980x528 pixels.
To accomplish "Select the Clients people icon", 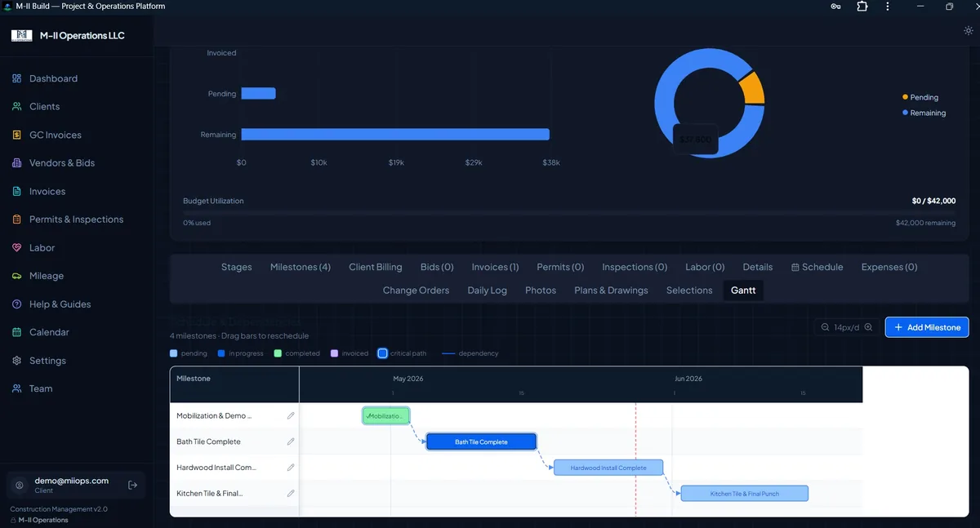I will click(17, 107).
